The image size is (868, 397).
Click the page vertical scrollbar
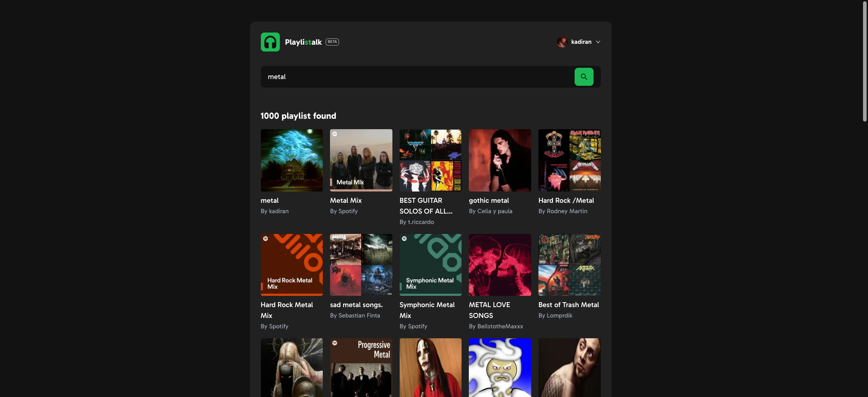pyautogui.click(x=864, y=61)
